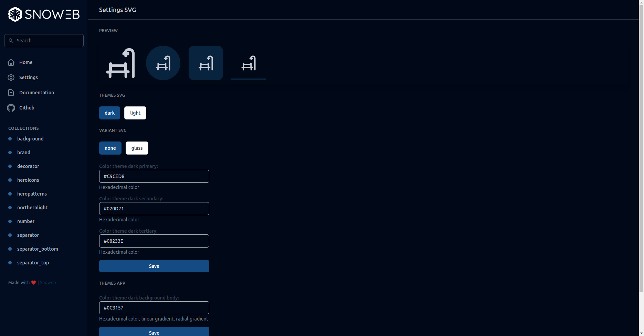644x336 pixels.
Task: Click inside the search box
Action: [x=44, y=40]
